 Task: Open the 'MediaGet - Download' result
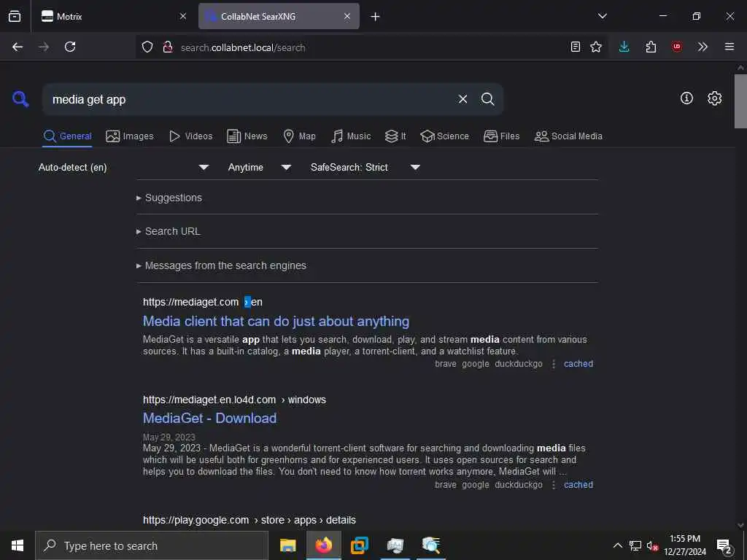point(209,418)
